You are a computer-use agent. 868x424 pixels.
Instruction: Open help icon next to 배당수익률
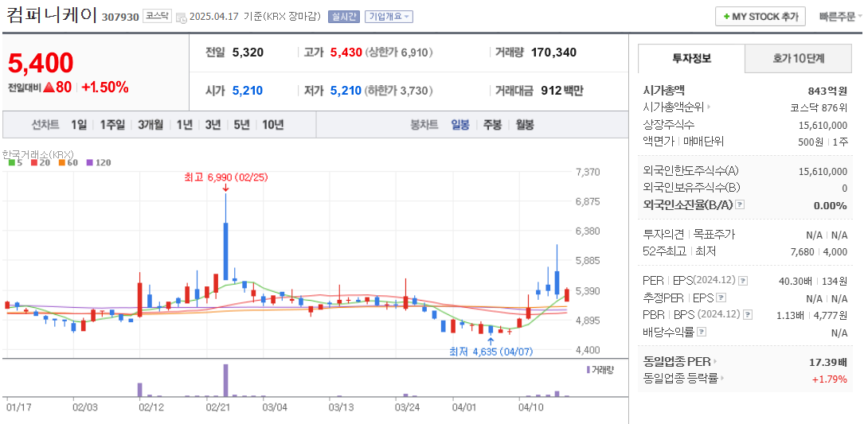(702, 333)
